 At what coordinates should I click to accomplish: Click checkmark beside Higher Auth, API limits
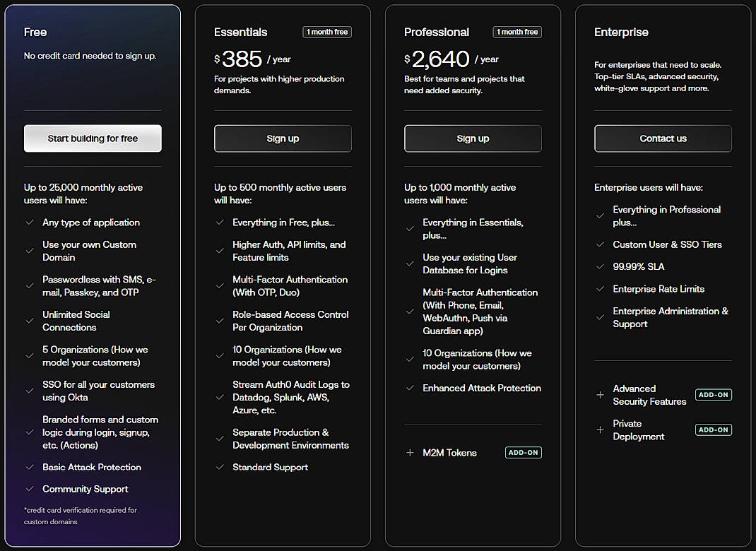(x=220, y=251)
